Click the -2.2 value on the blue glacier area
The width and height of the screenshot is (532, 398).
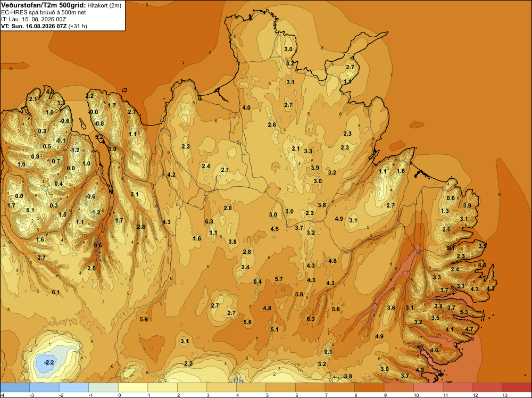(x=49, y=362)
